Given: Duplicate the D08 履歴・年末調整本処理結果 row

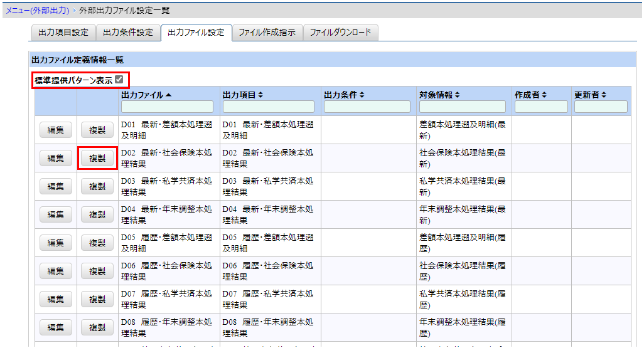Looking at the screenshot, I should coord(97,327).
